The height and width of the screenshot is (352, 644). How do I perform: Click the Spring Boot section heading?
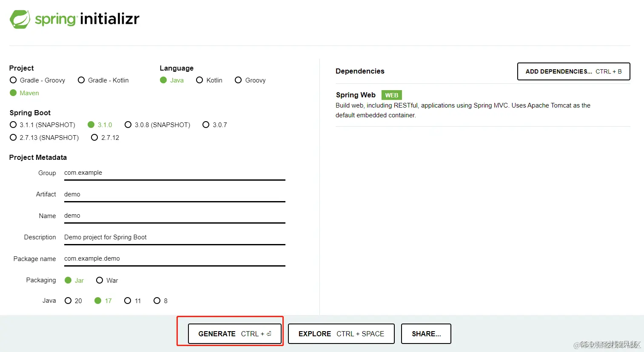[30, 113]
